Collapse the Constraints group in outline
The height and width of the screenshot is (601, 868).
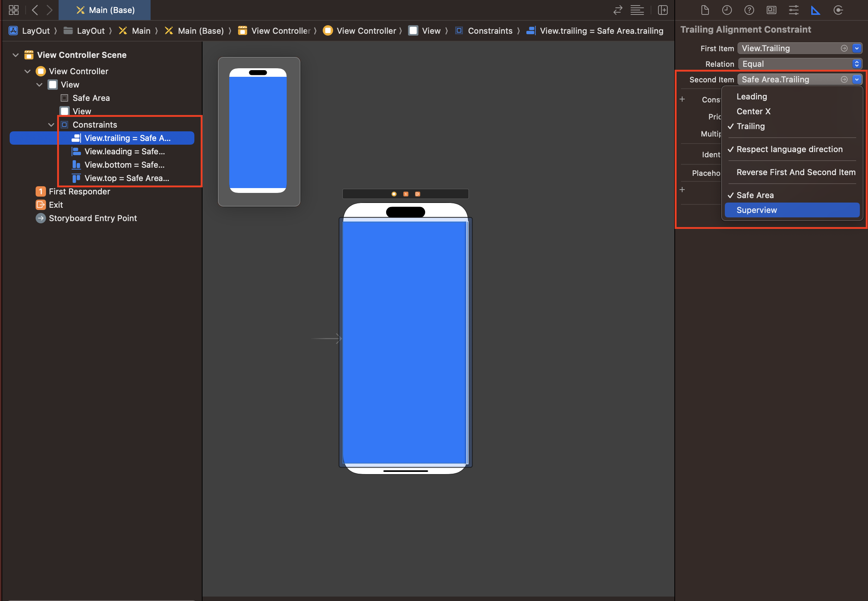(51, 125)
